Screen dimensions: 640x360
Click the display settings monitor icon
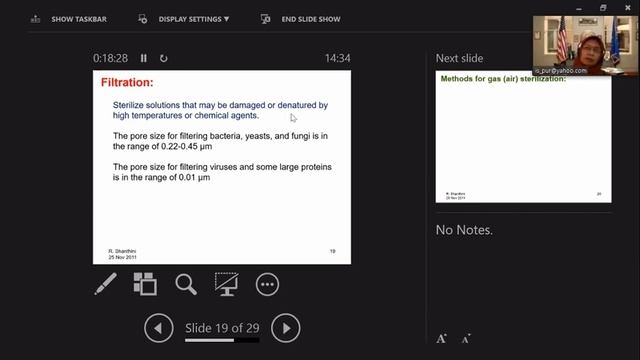(142, 19)
